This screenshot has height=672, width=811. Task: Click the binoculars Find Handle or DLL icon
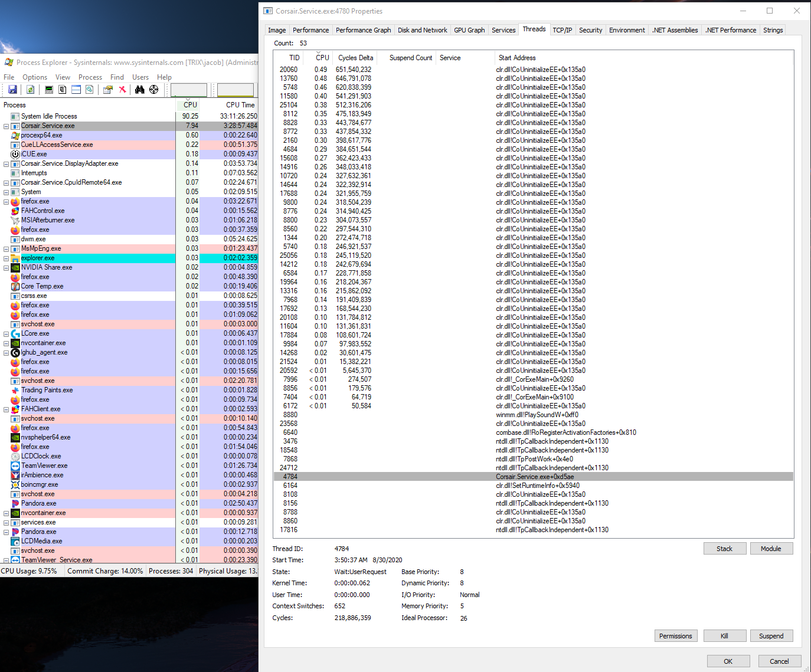click(x=139, y=90)
